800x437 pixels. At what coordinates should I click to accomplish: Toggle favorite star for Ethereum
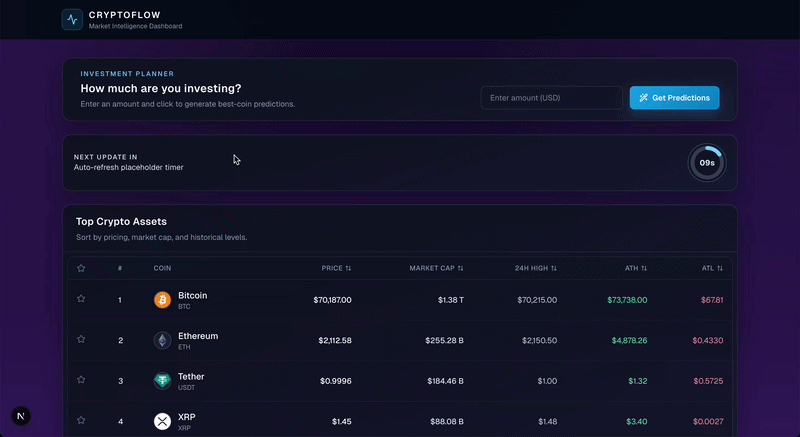click(81, 339)
